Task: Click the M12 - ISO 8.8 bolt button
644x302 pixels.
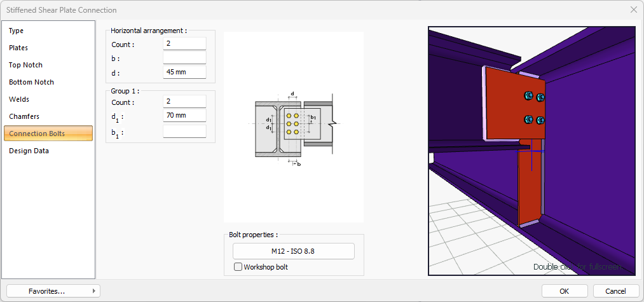Action: 293,251
